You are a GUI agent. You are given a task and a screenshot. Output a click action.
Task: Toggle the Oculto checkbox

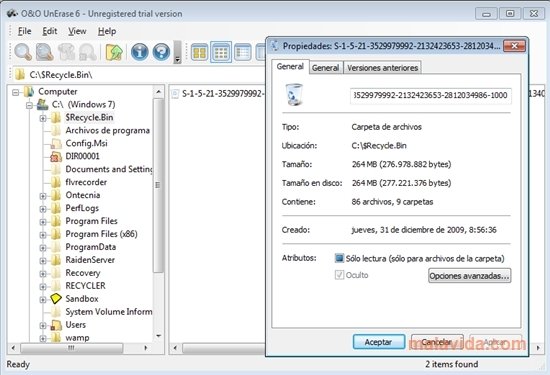tap(339, 275)
